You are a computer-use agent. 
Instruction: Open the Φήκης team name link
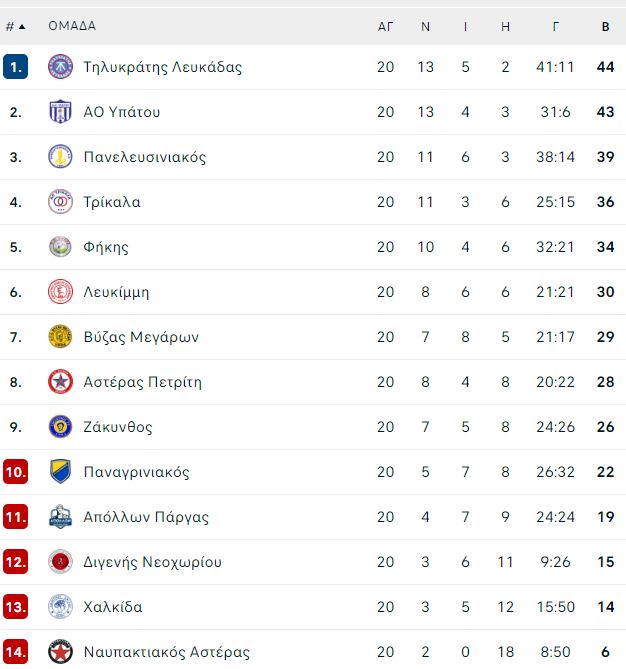pos(106,247)
